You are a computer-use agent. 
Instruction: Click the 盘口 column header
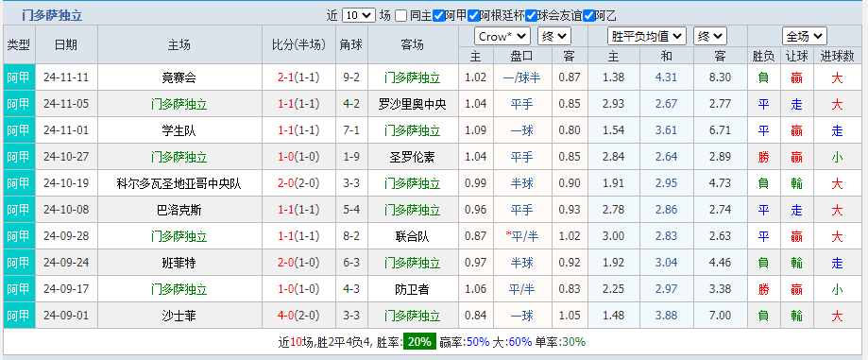(522, 56)
